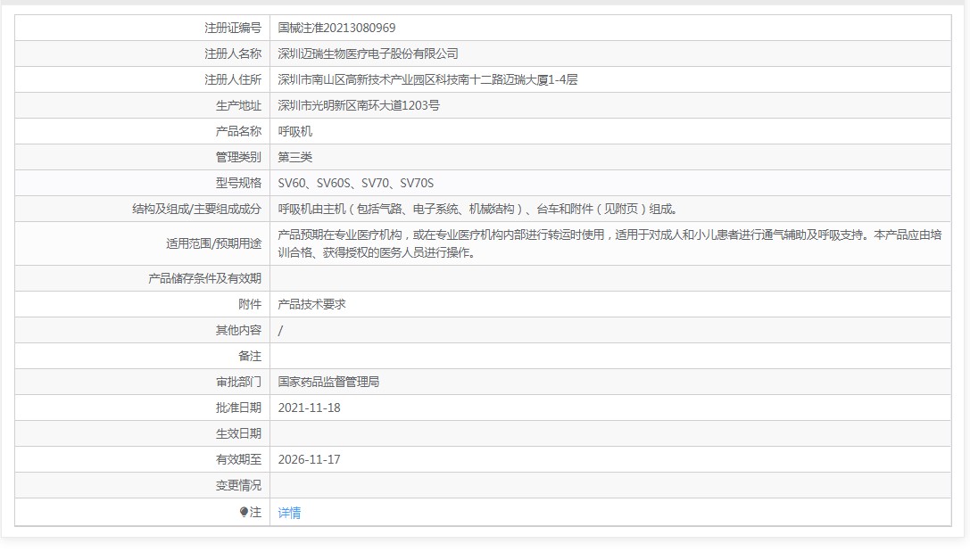Click the 结构及组成/主要组成成分 label

pos(196,210)
